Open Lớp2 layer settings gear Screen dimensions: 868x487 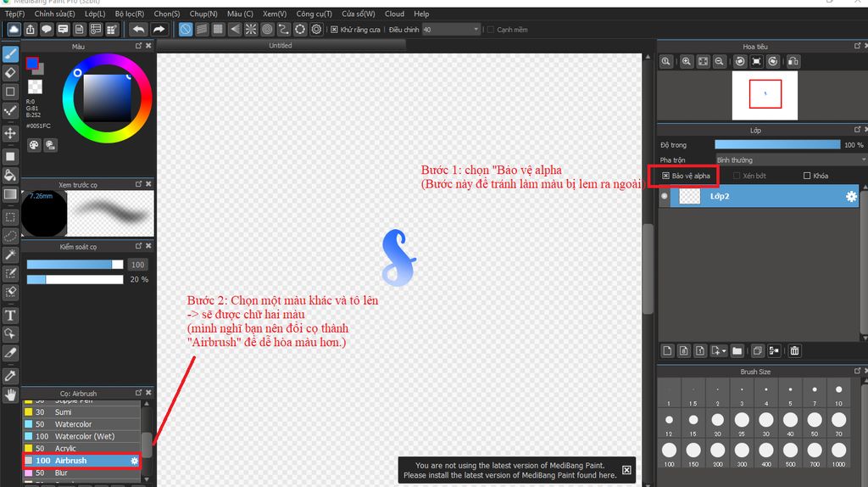[851, 196]
